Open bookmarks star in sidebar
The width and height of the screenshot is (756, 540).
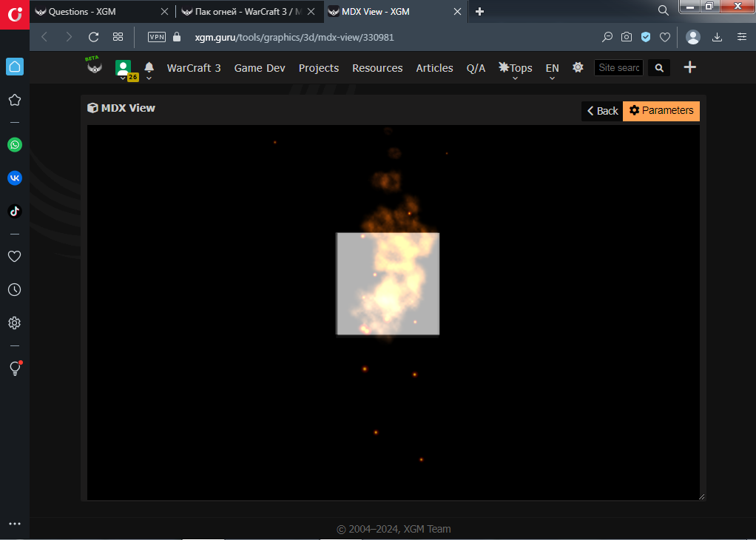pyautogui.click(x=15, y=100)
